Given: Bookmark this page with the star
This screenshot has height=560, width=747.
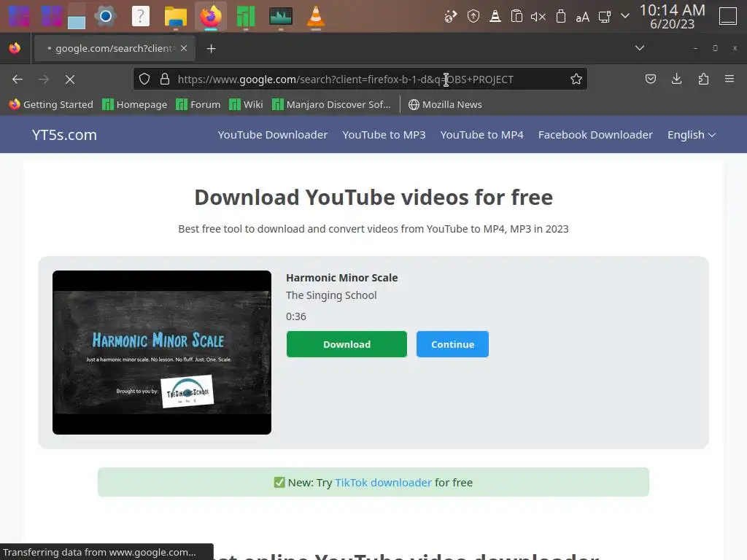Looking at the screenshot, I should 576,79.
